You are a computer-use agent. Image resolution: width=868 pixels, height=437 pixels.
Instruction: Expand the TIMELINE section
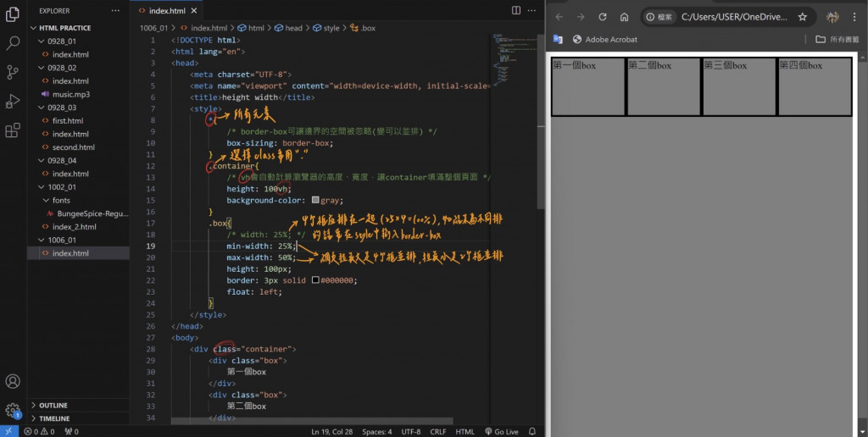click(54, 418)
